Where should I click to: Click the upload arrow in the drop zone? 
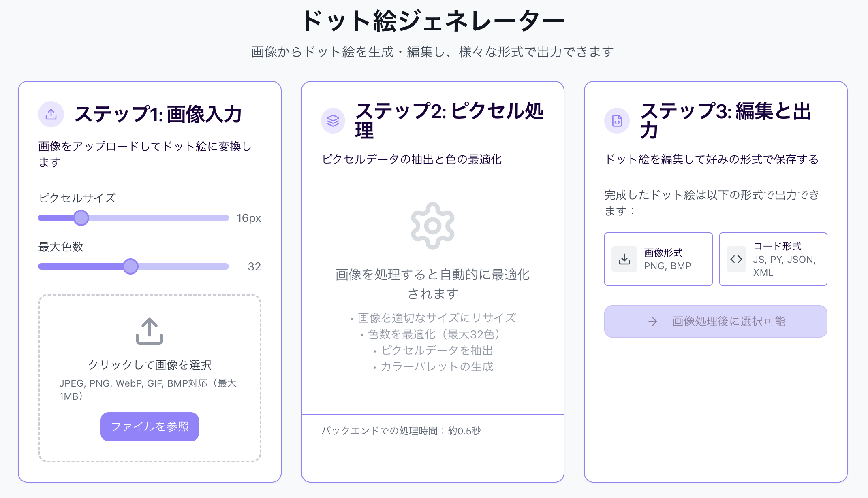click(150, 331)
